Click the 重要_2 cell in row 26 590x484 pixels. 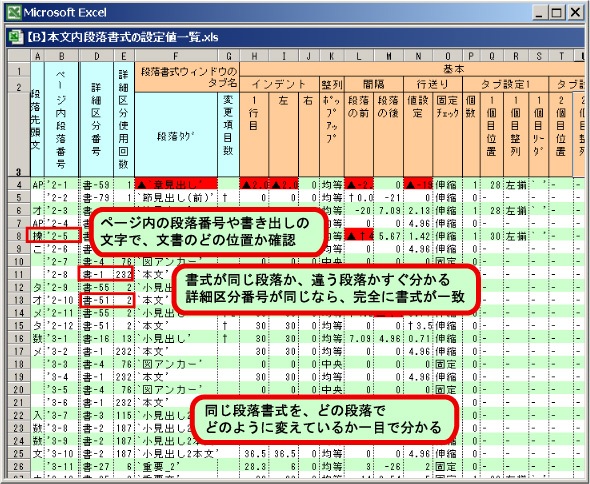pos(176,467)
